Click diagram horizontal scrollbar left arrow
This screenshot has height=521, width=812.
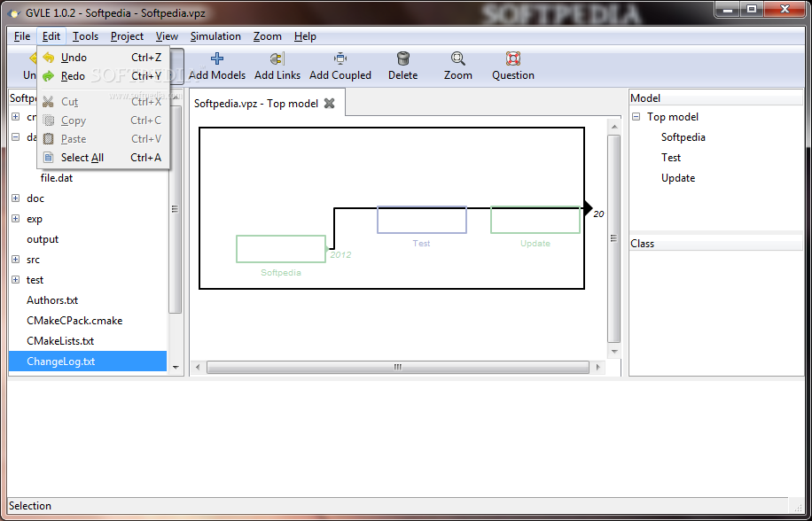tap(198, 368)
